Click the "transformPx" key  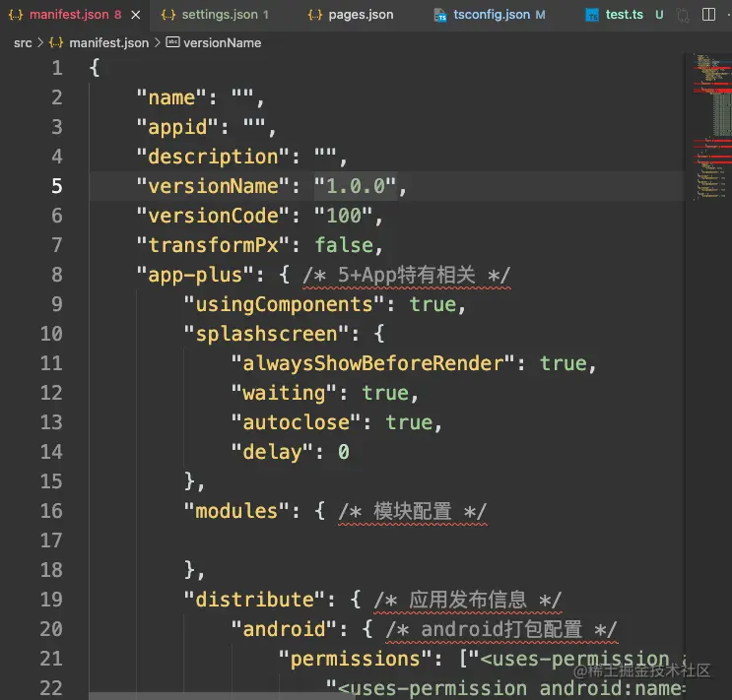click(213, 245)
